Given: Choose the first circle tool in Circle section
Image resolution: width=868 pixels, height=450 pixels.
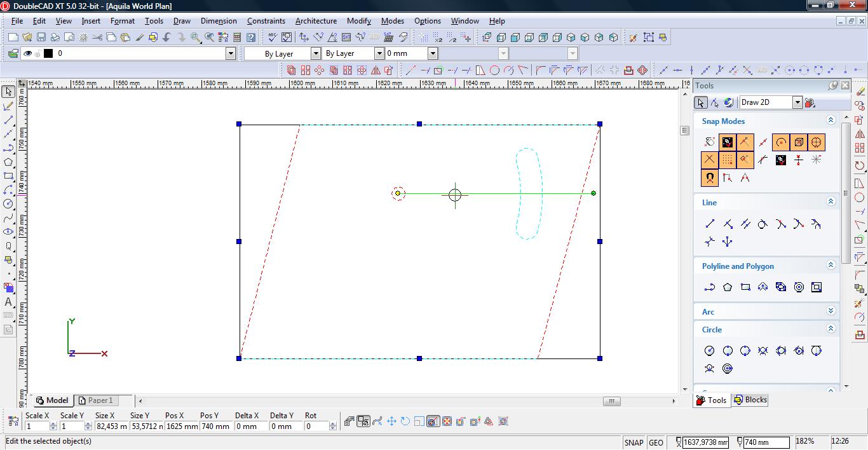Looking at the screenshot, I should point(710,351).
